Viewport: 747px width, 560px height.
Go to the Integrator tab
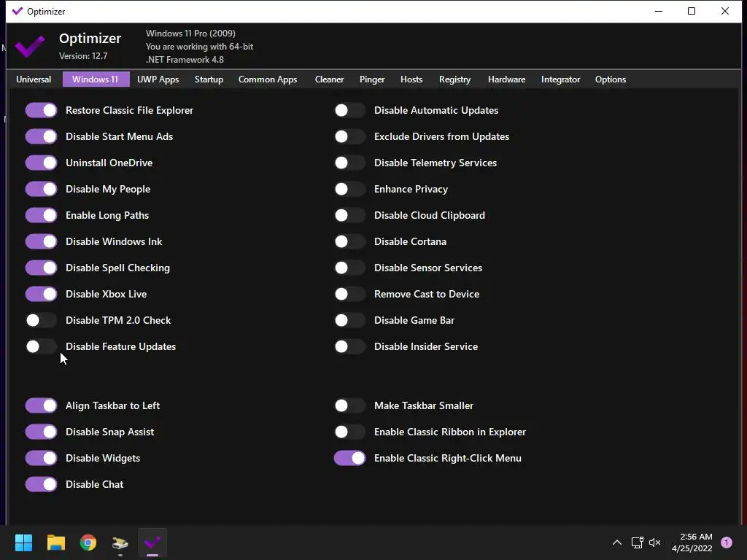[x=560, y=79]
